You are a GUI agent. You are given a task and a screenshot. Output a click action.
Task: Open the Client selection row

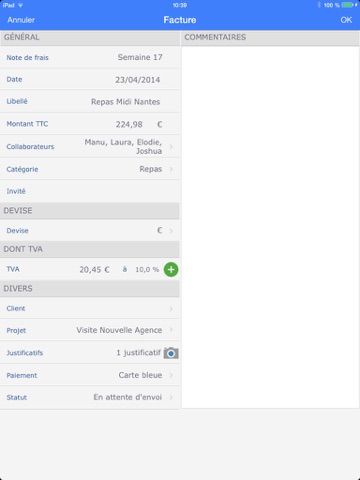[x=90, y=308]
